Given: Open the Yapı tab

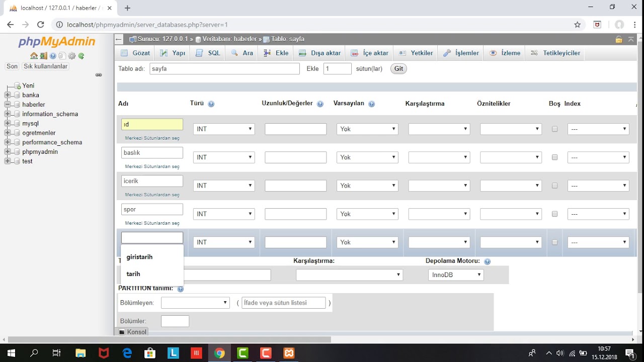Looking at the screenshot, I should coord(173,53).
